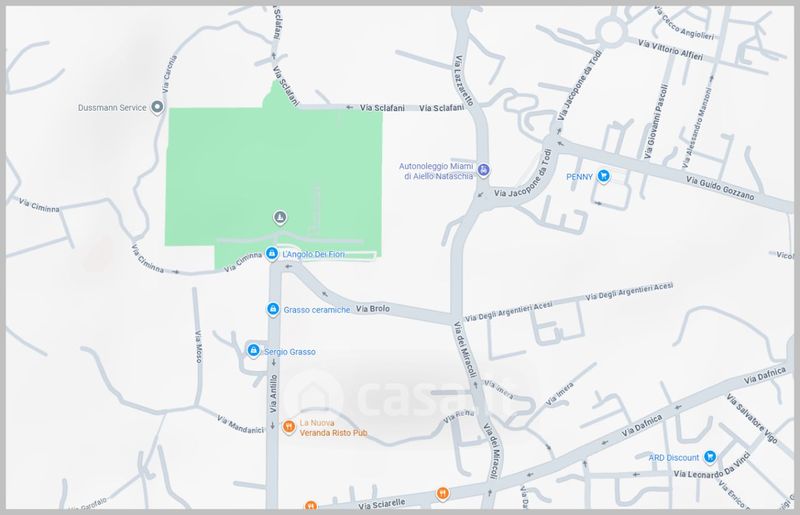This screenshot has width=800, height=515.
Task: Click the cemetery marker inside the green area
Action: pos(281,217)
